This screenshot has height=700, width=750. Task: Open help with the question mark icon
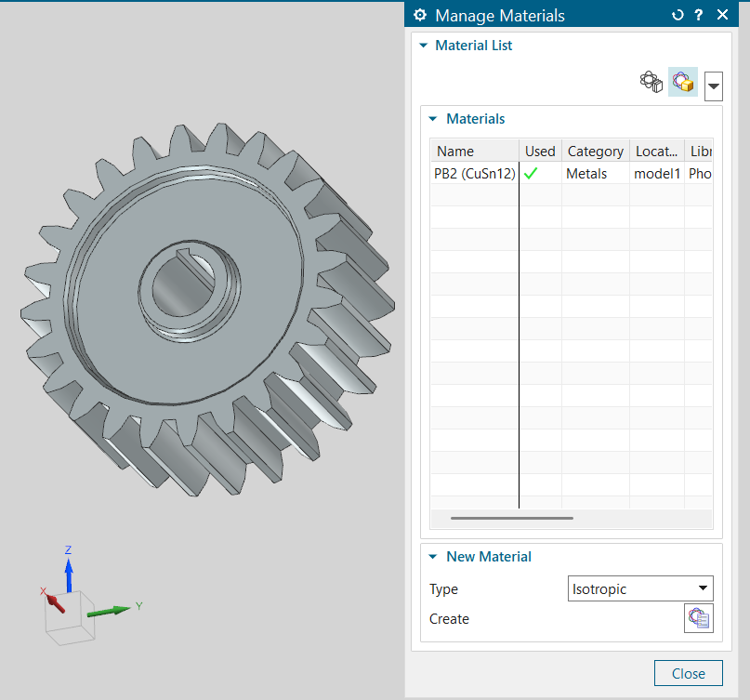click(699, 15)
